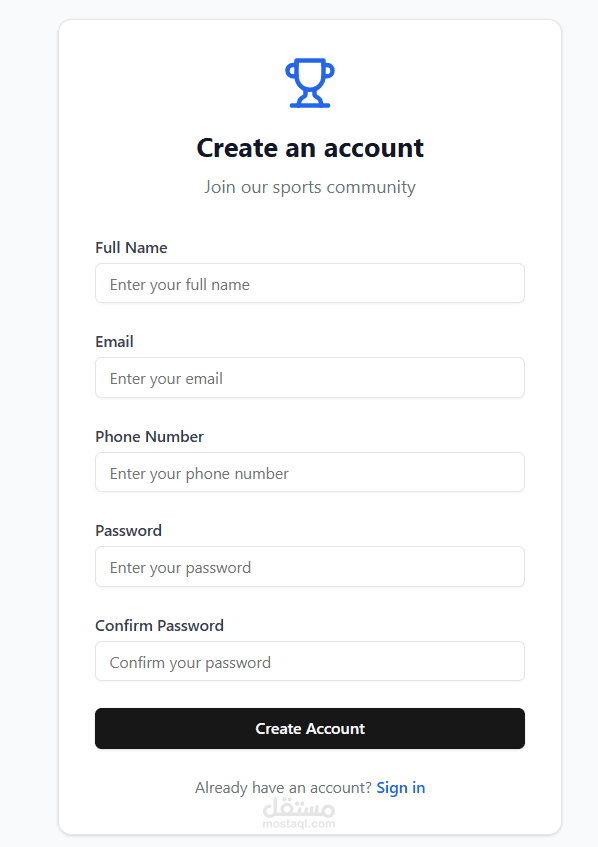Click the 'Password' label above its field
The height and width of the screenshot is (847, 598).
pyautogui.click(x=128, y=531)
